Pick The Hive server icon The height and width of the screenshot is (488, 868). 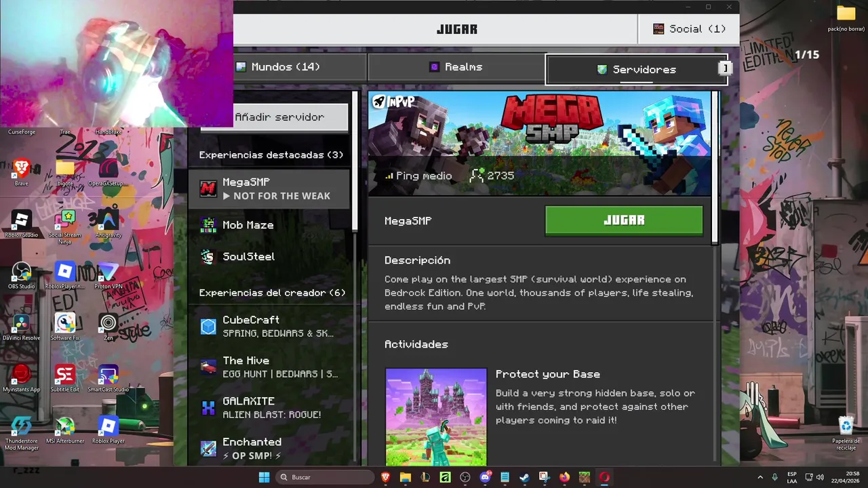pos(208,367)
